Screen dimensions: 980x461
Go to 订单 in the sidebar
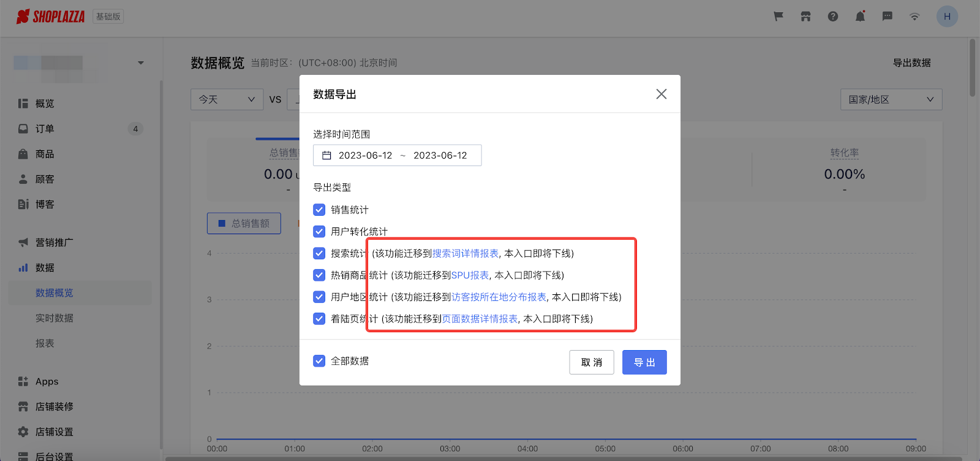point(45,129)
